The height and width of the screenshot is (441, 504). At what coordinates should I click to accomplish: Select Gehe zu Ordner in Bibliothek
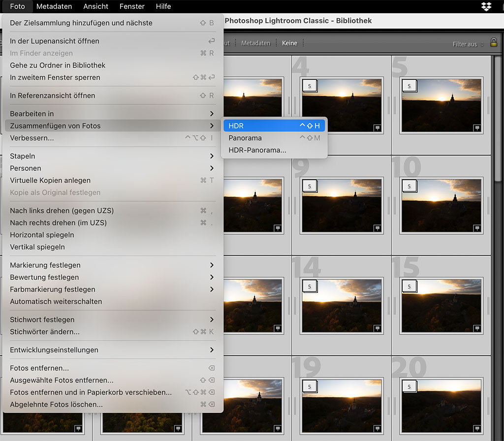pos(113,65)
